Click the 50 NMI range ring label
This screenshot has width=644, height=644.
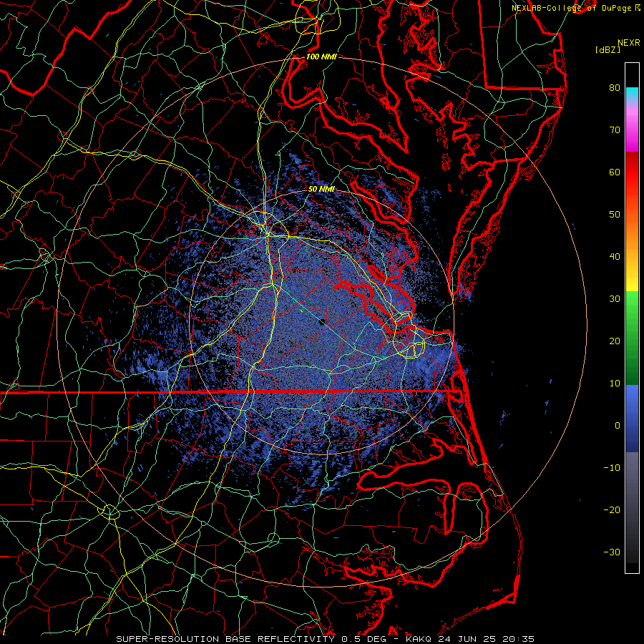coord(321,189)
